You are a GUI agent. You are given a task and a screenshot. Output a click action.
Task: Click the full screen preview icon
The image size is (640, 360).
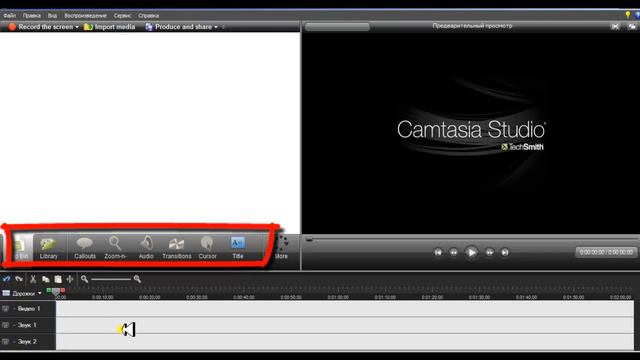tap(615, 27)
